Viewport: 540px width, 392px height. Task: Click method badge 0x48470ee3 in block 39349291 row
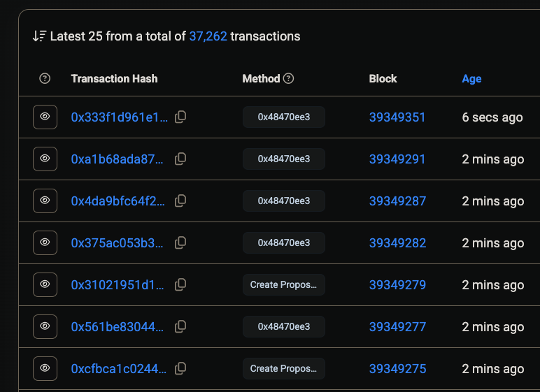[284, 159]
